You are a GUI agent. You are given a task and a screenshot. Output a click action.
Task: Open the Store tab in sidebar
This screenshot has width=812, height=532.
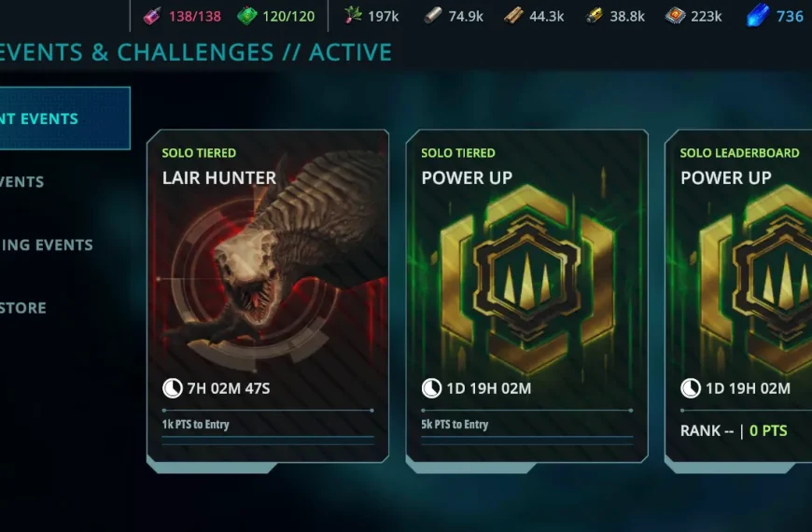23,308
